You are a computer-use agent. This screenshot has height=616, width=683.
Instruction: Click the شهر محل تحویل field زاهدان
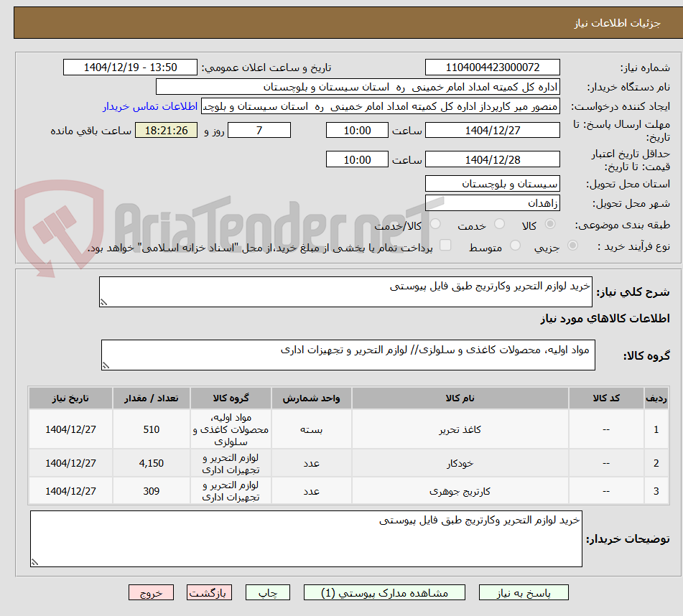[x=492, y=203]
